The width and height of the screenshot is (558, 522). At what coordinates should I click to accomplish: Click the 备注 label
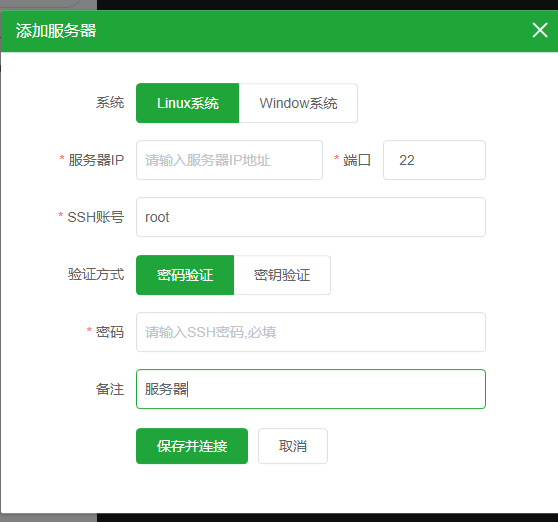tap(110, 389)
